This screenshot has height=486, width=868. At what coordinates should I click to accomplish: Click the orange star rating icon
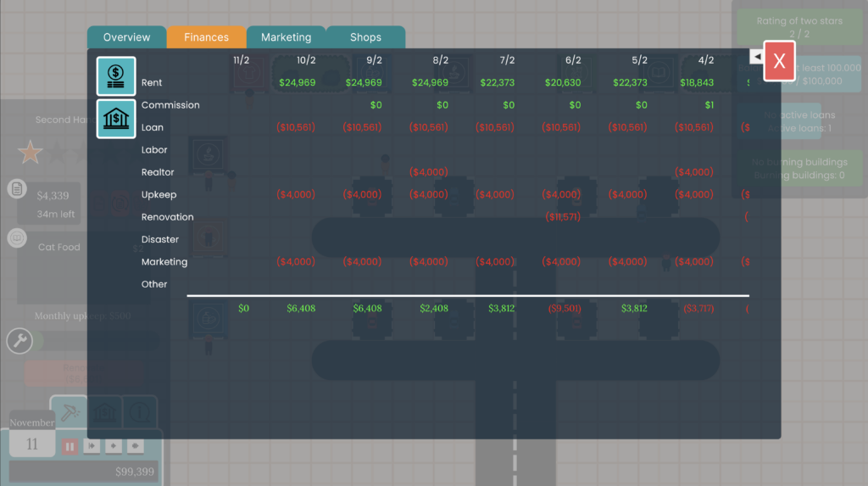31,154
